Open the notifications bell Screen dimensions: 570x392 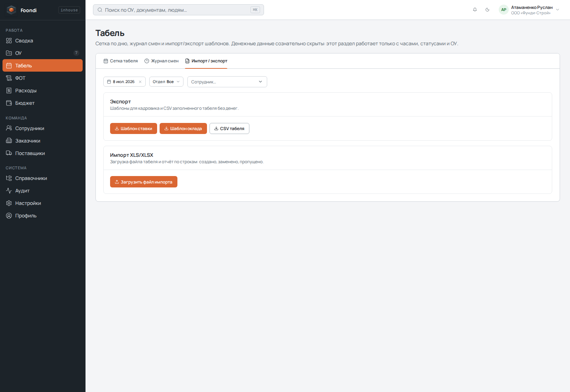click(x=475, y=10)
